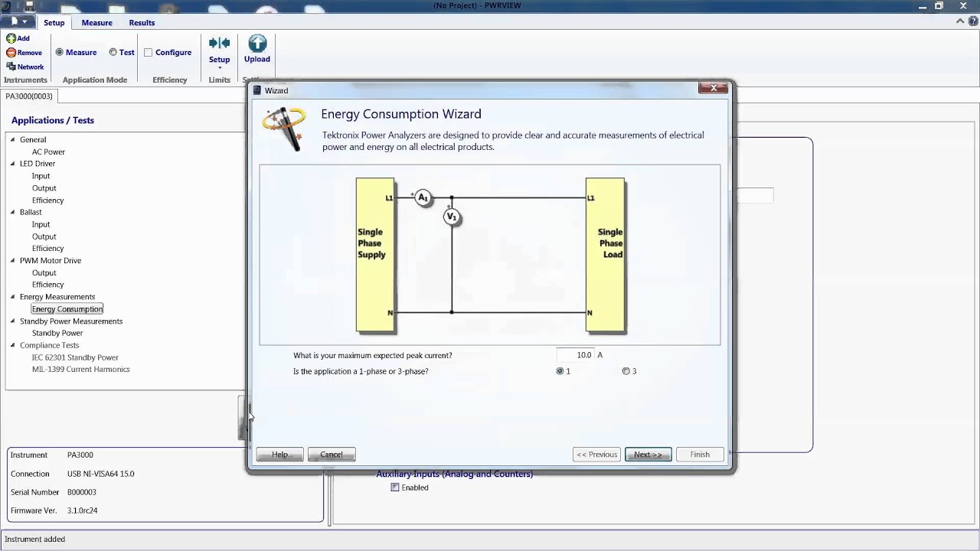Click the A1 ammeter symbol in diagram
The width and height of the screenshot is (980, 551).
(x=423, y=197)
